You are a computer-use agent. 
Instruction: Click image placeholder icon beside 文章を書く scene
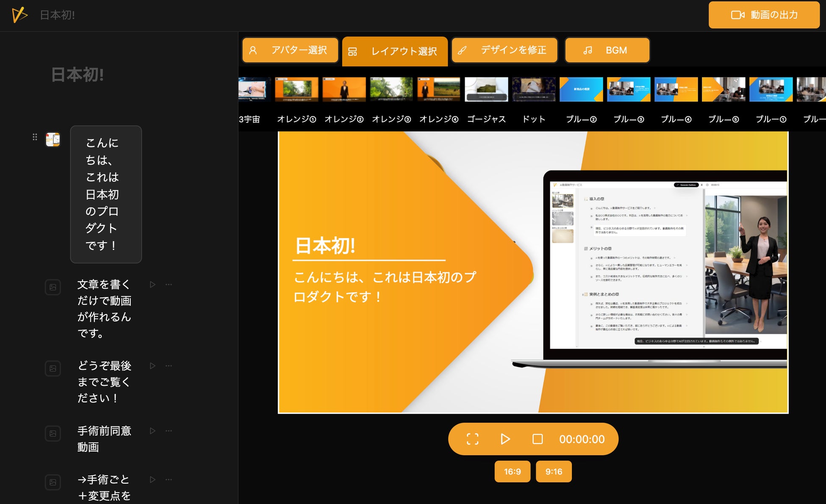tap(53, 287)
